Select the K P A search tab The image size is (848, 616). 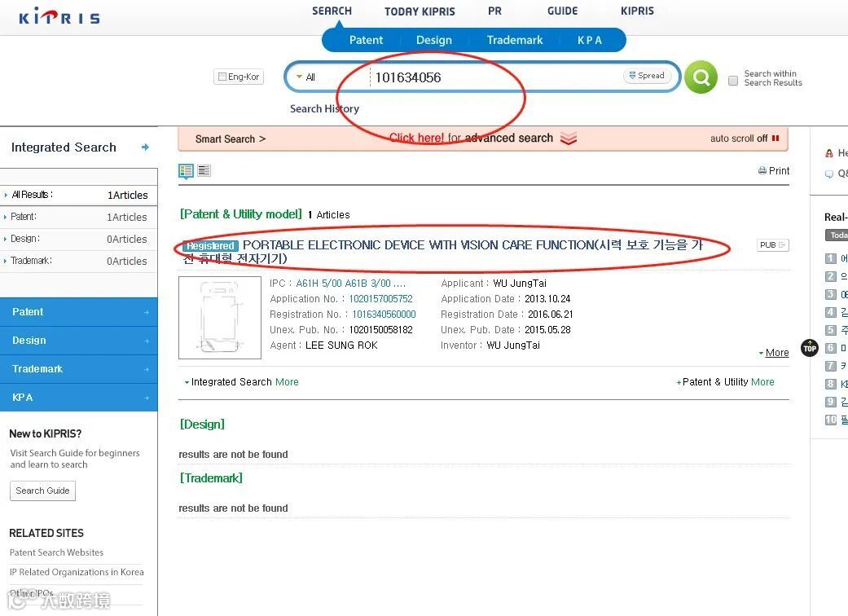[x=590, y=40]
